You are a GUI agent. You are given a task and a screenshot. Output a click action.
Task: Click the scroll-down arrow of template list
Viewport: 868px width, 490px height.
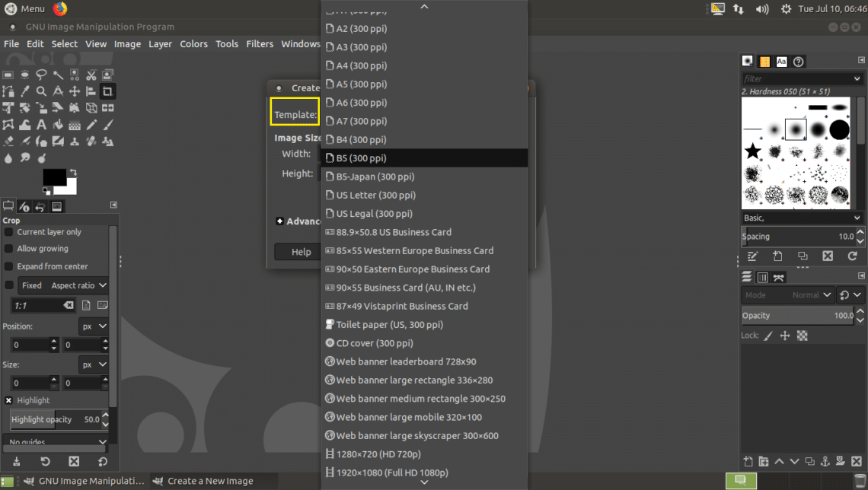425,482
